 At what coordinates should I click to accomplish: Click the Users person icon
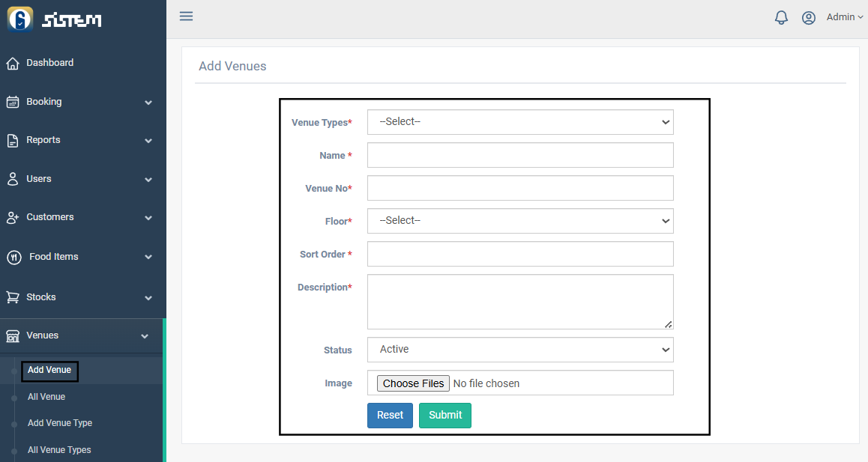click(13, 179)
